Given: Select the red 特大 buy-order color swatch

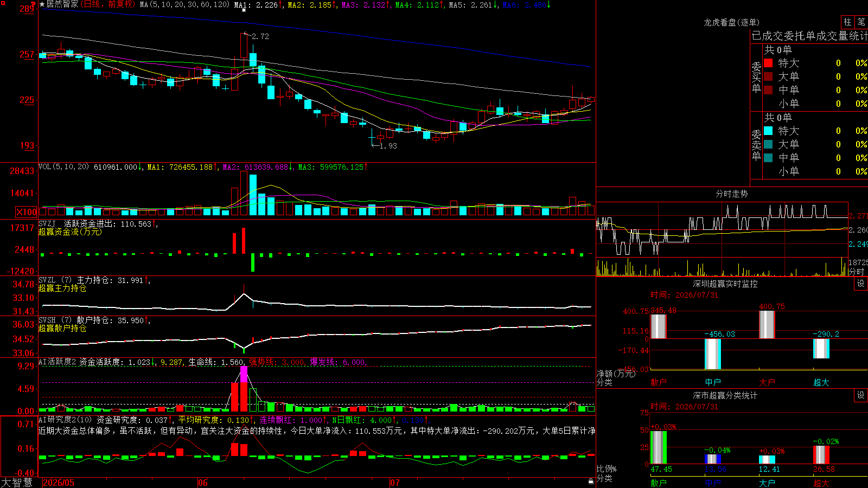Looking at the screenshot, I should 768,63.
